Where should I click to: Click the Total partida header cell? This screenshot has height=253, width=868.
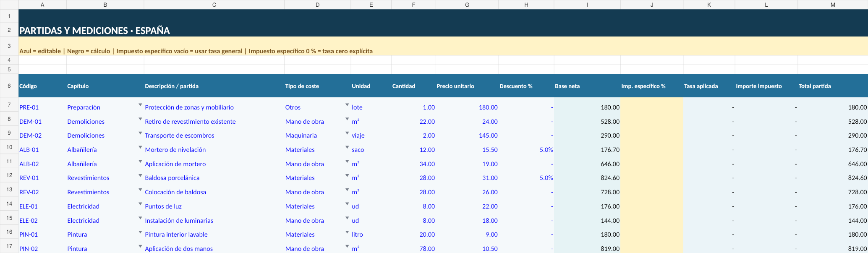point(833,86)
